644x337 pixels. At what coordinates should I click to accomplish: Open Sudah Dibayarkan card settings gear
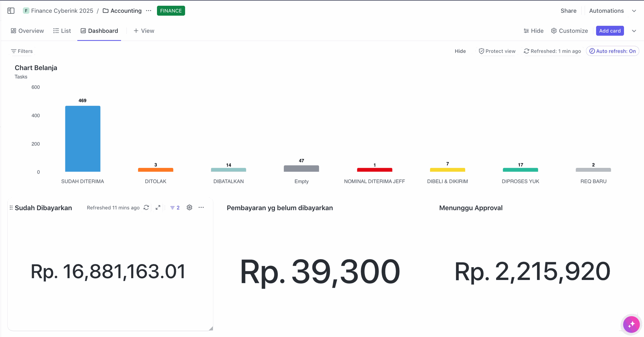190,207
